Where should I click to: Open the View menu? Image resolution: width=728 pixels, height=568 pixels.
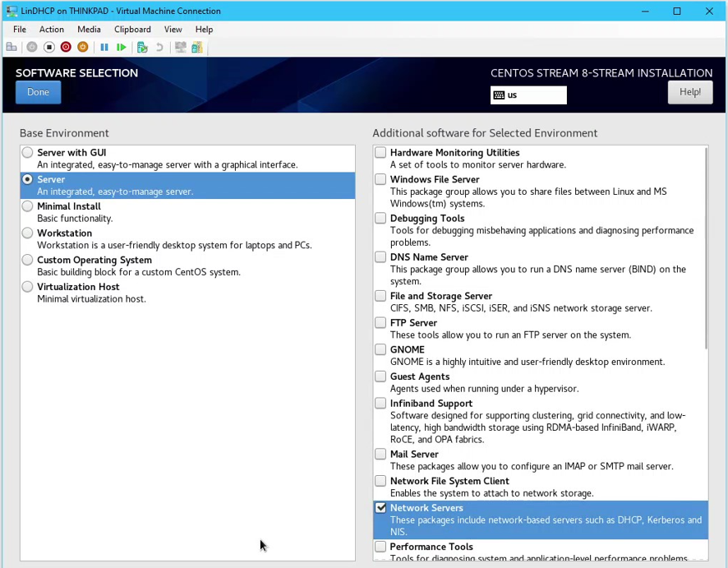point(173,30)
